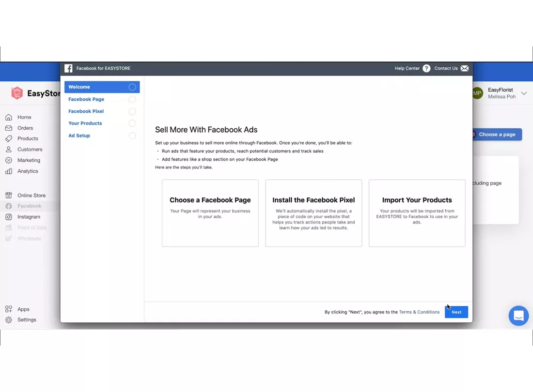Open Home in the sidebar menu

[x=25, y=117]
